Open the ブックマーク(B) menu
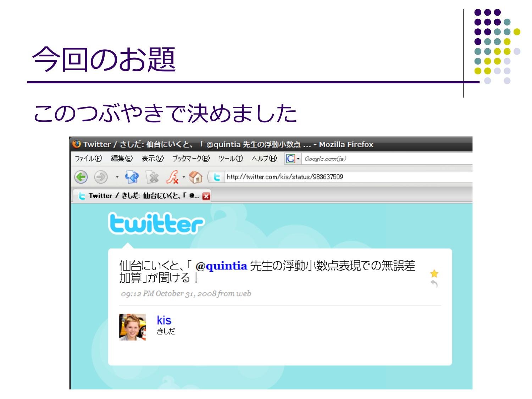The image size is (532, 399). 191,159
